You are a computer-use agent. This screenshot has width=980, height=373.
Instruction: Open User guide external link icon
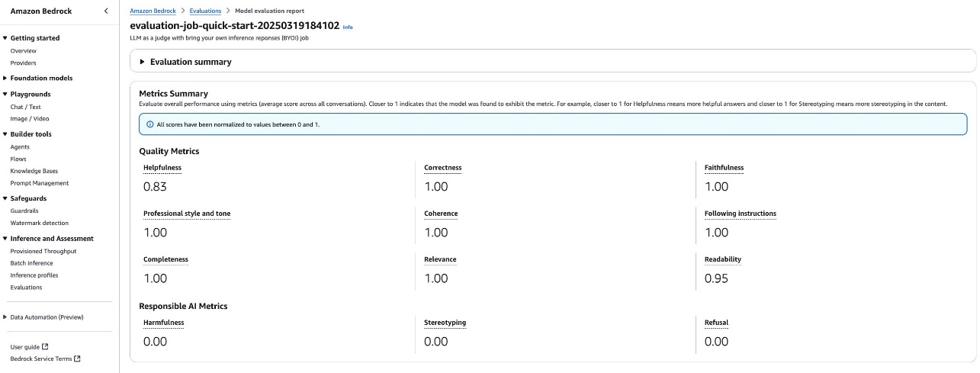[x=45, y=346]
